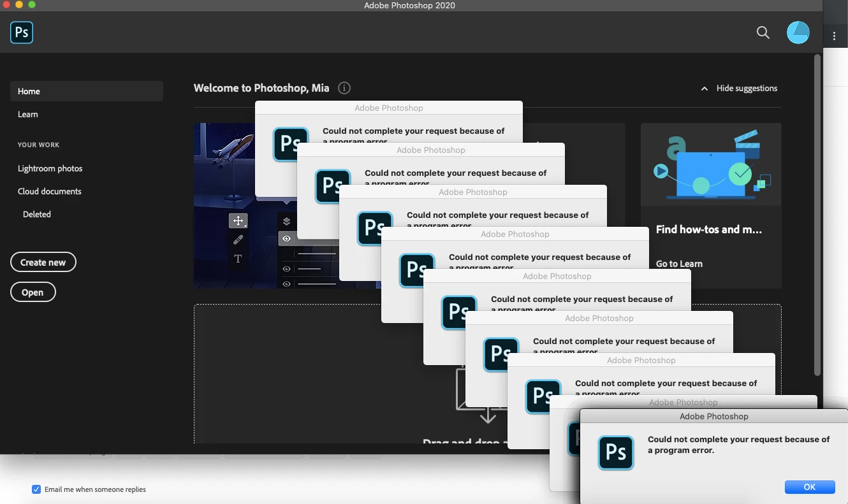Select the healing brush icon in tutorial image
This screenshot has width=848, height=504.
[x=238, y=240]
